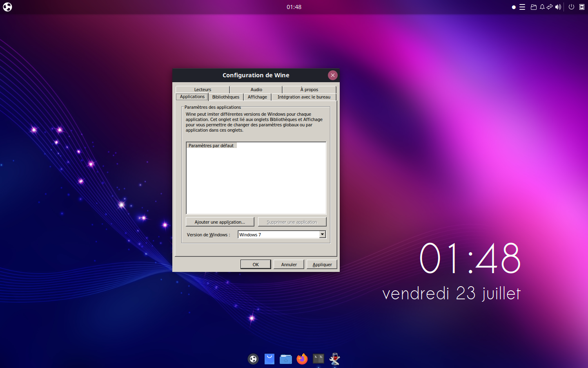The width and height of the screenshot is (588, 368).
Task: Open the volume speaker icon in the panel
Action: 558,7
